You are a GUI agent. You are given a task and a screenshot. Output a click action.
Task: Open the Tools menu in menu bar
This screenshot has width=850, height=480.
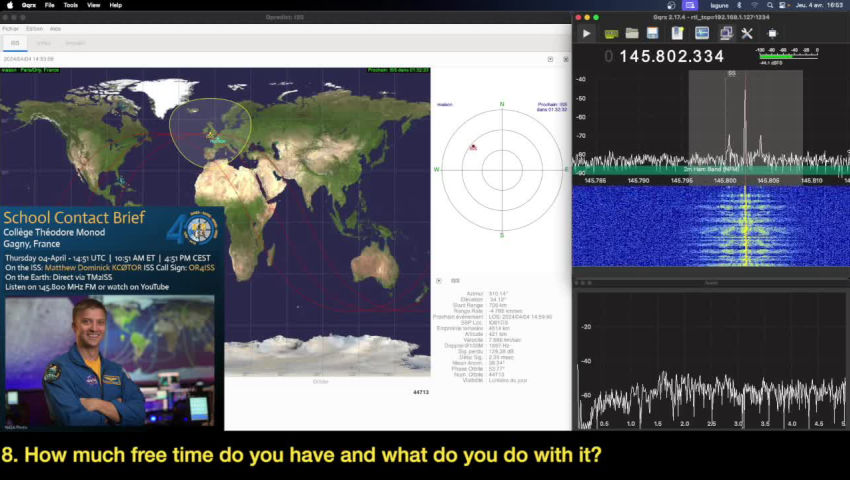(x=70, y=5)
